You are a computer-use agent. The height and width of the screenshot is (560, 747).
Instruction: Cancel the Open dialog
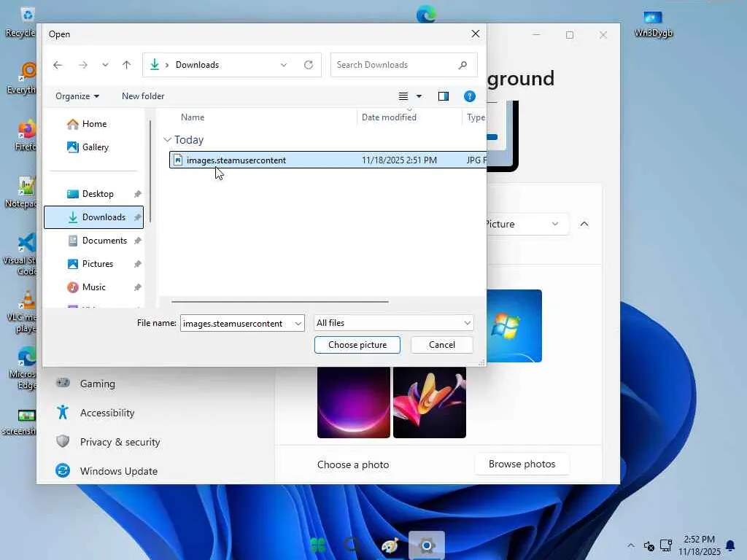pos(441,345)
